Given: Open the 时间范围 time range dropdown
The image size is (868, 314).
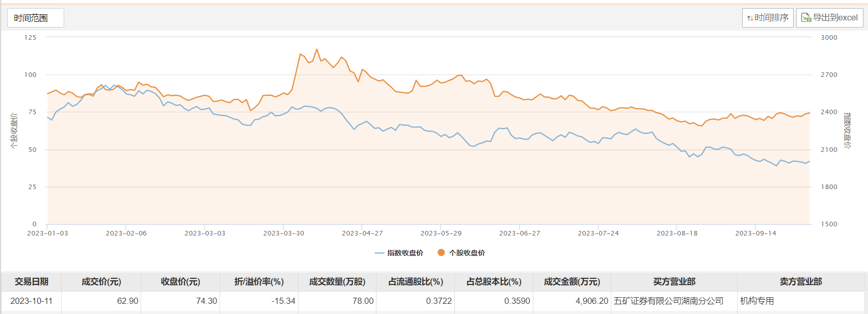Looking at the screenshot, I should [35, 18].
